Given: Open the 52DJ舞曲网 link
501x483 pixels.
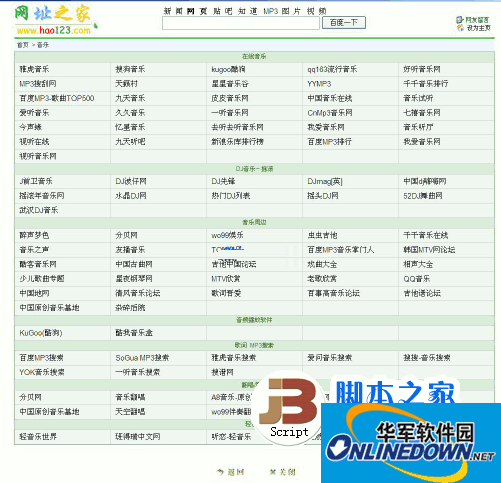Looking at the screenshot, I should point(423,196).
